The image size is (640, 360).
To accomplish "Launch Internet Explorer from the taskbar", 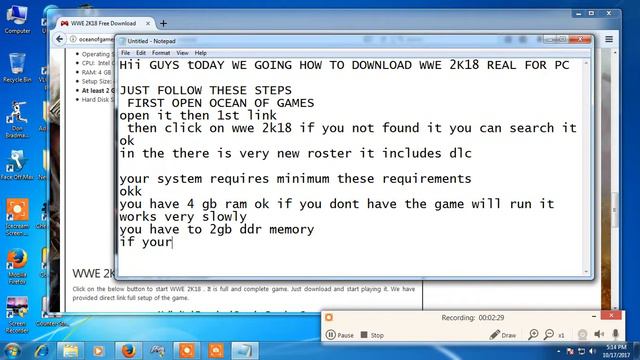I will pos(41,351).
